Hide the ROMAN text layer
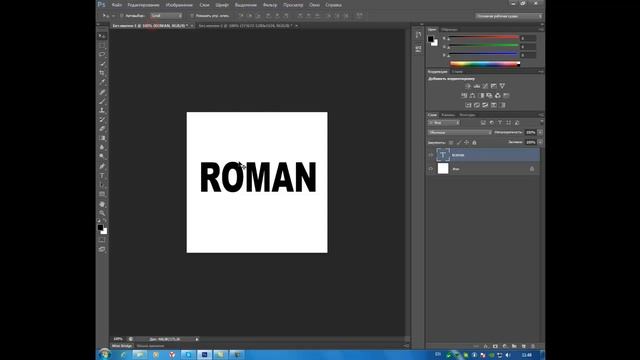Image resolution: width=640 pixels, height=360 pixels. [431, 155]
